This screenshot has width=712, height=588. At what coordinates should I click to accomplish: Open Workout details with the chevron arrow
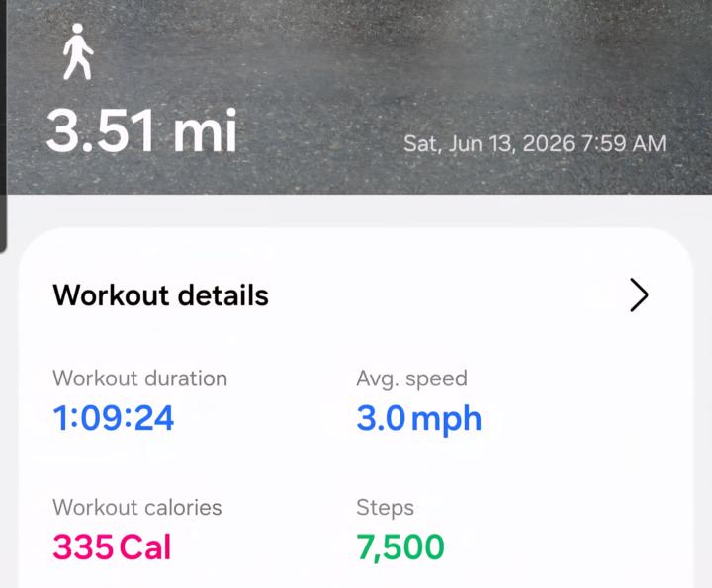pos(639,294)
